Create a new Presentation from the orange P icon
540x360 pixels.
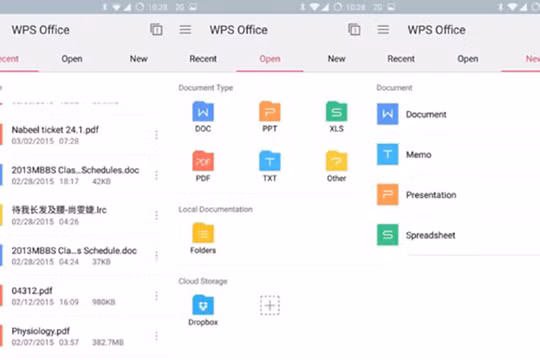click(x=387, y=195)
